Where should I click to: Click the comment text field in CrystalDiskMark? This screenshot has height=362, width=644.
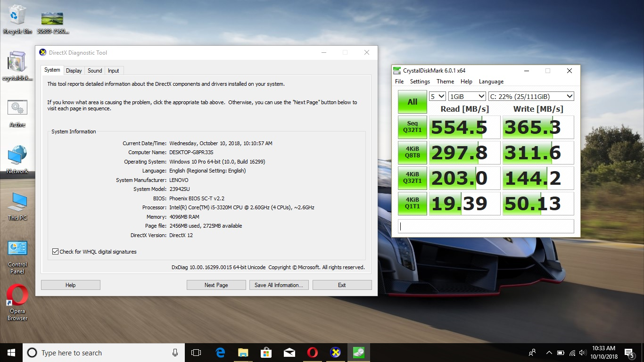(x=486, y=226)
